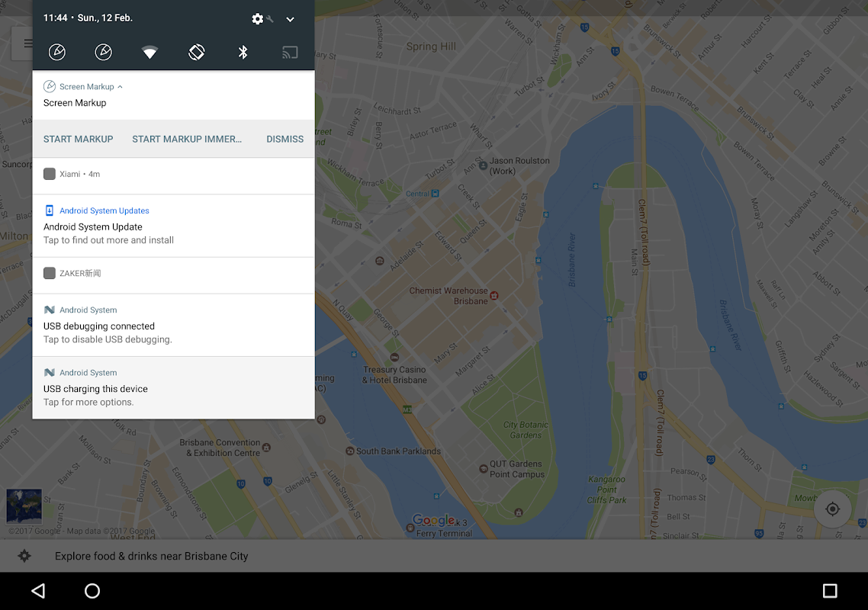The image size is (868, 610).
Task: Open settings via the gear in notification shade
Action: point(258,18)
